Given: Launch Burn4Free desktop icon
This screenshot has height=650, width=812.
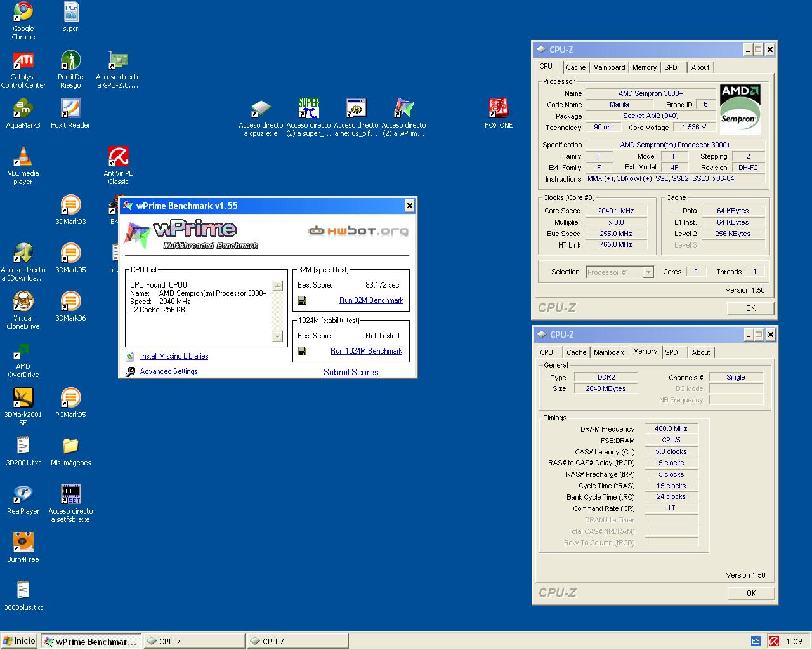Looking at the screenshot, I should [x=23, y=542].
